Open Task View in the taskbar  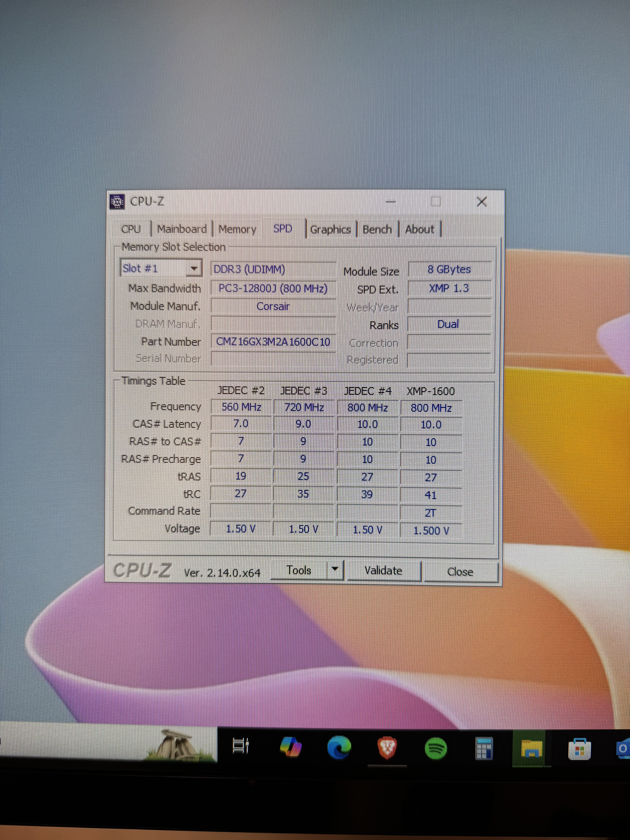(240, 746)
